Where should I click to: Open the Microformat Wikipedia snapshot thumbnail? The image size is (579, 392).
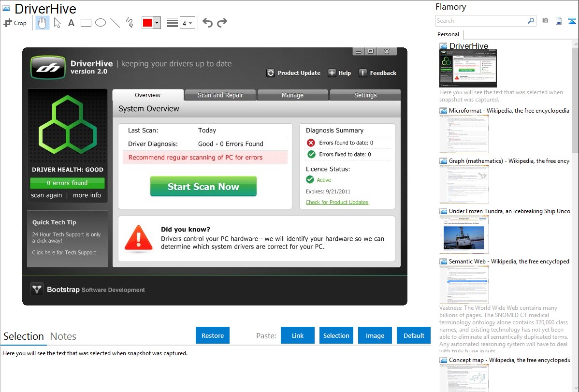464,134
